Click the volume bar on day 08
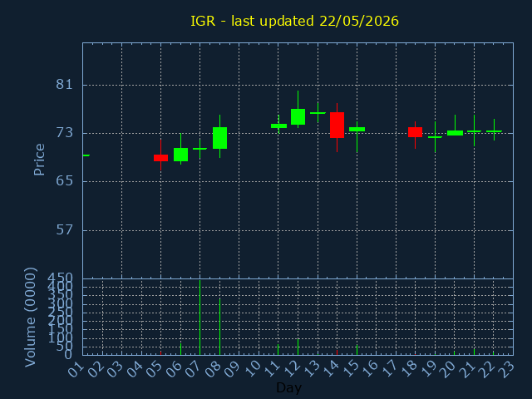The width and height of the screenshot is (532, 399). 219,327
